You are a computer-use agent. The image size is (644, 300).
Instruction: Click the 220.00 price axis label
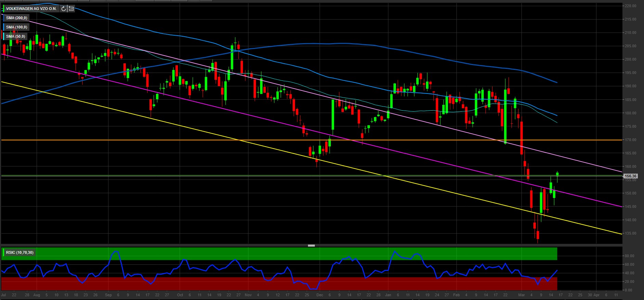click(x=630, y=6)
